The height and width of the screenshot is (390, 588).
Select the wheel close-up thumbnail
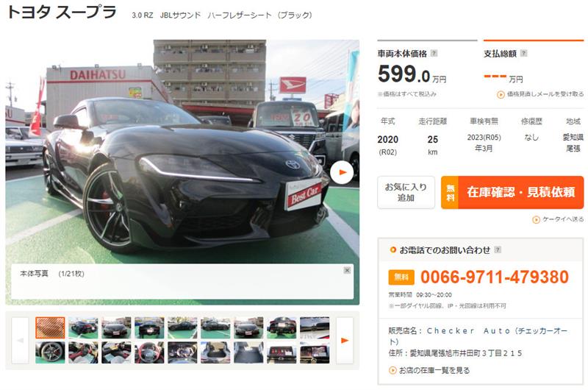click(x=50, y=352)
